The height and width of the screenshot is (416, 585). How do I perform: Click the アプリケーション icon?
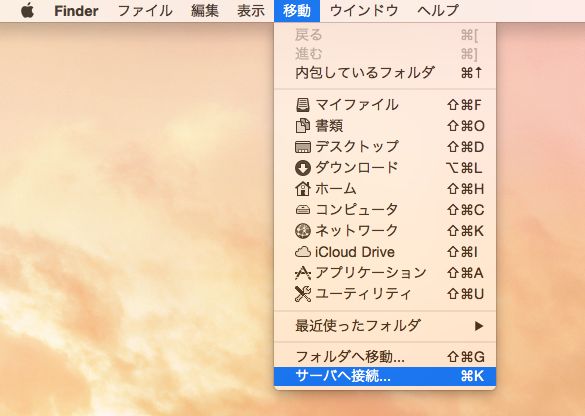tap(303, 273)
